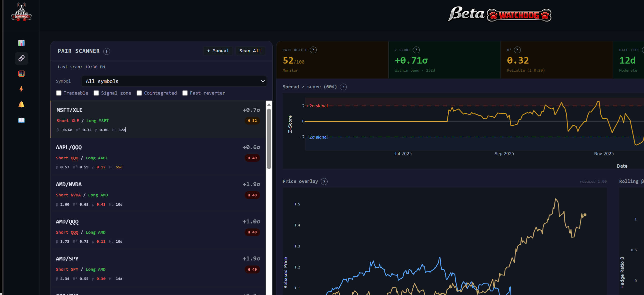Click the Scan All button
This screenshot has width=644, height=295.
[x=250, y=51]
